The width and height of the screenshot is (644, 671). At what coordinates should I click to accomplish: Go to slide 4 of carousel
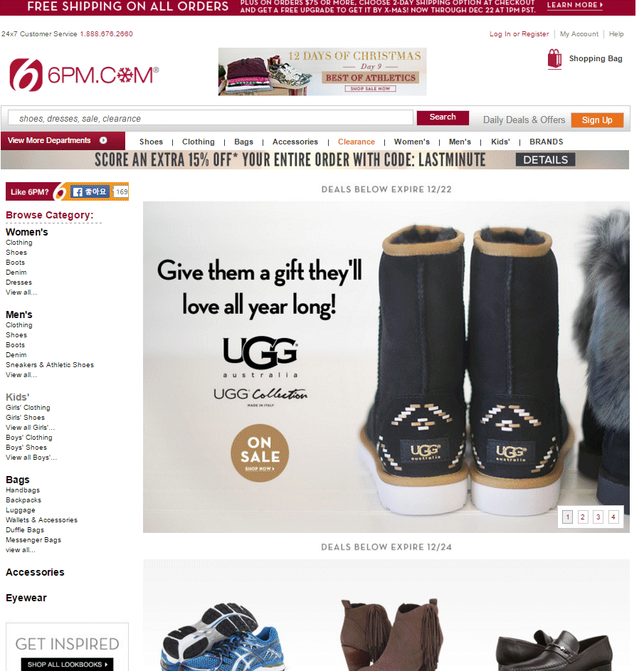click(613, 517)
